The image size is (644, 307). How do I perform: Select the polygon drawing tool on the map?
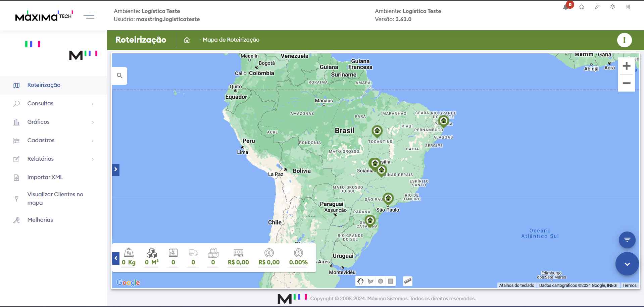(370, 281)
